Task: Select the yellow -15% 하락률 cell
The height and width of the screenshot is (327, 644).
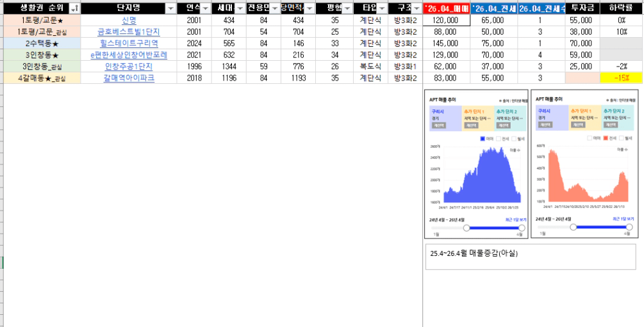Action: pyautogui.click(x=619, y=78)
